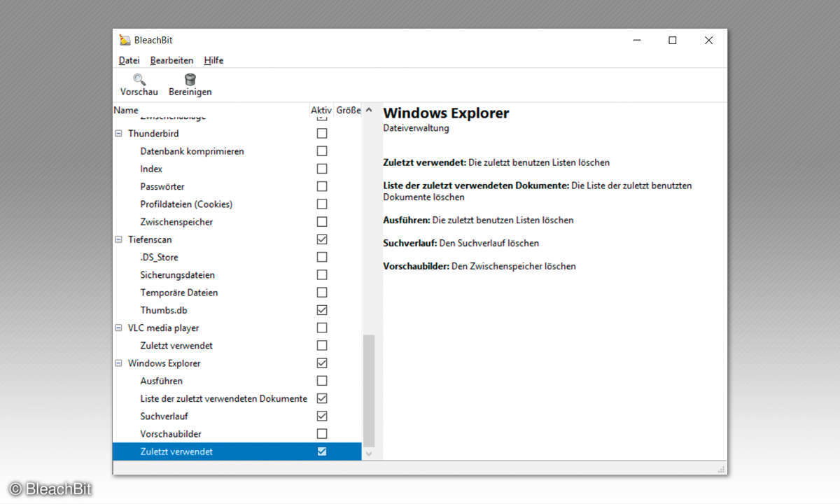Screen dimensions: 840x504
Task: Collapse the VLC media player group
Action: click(118, 328)
